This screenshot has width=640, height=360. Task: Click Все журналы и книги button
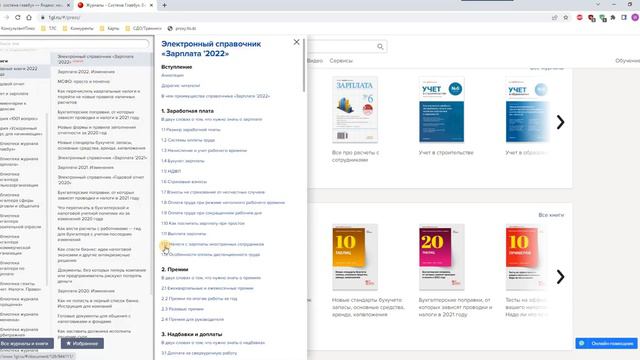tap(26, 343)
